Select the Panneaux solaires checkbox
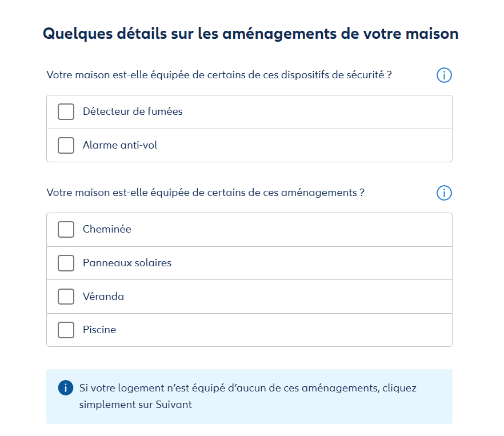The image size is (504, 436). point(66,263)
